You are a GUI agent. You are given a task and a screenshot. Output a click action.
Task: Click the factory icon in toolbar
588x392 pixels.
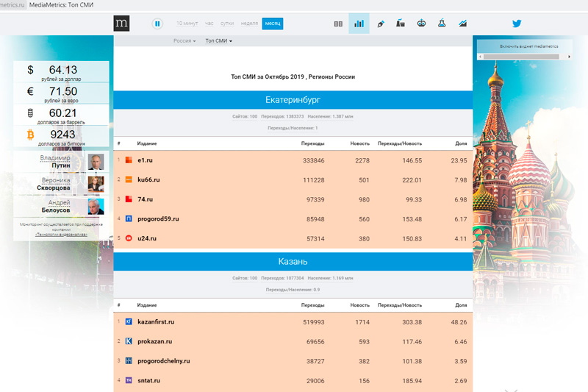(x=401, y=24)
